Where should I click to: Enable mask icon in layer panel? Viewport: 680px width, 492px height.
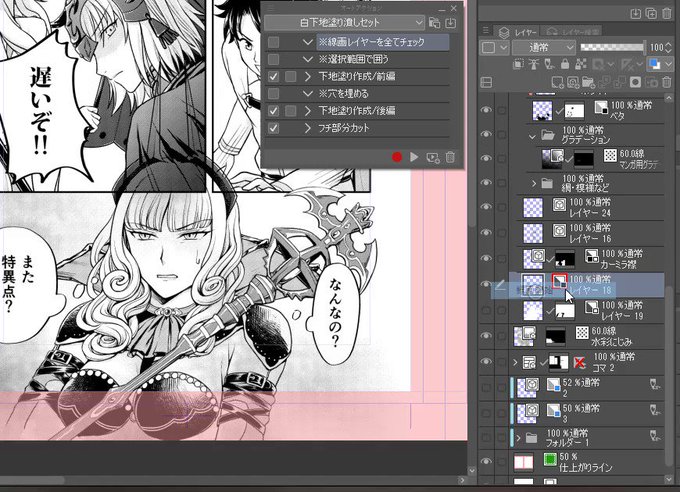(599, 65)
